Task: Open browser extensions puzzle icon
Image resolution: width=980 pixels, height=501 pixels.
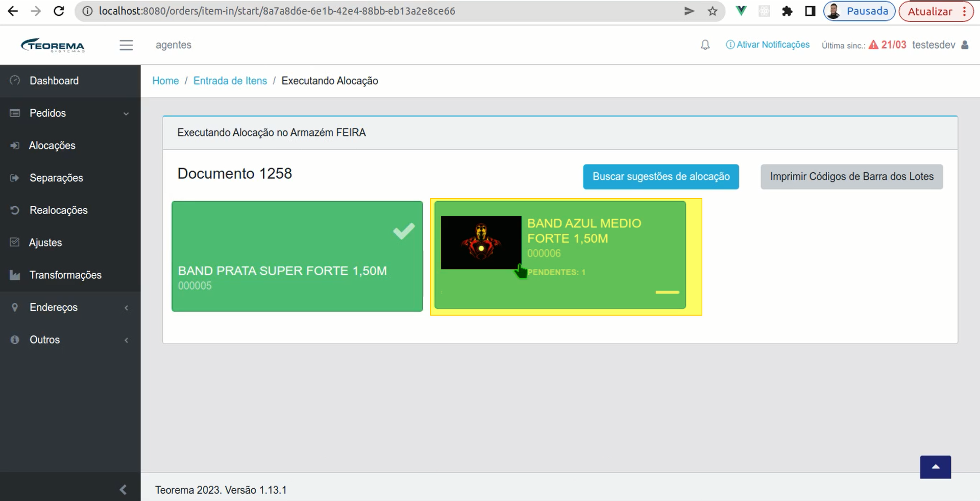Action: (x=787, y=11)
